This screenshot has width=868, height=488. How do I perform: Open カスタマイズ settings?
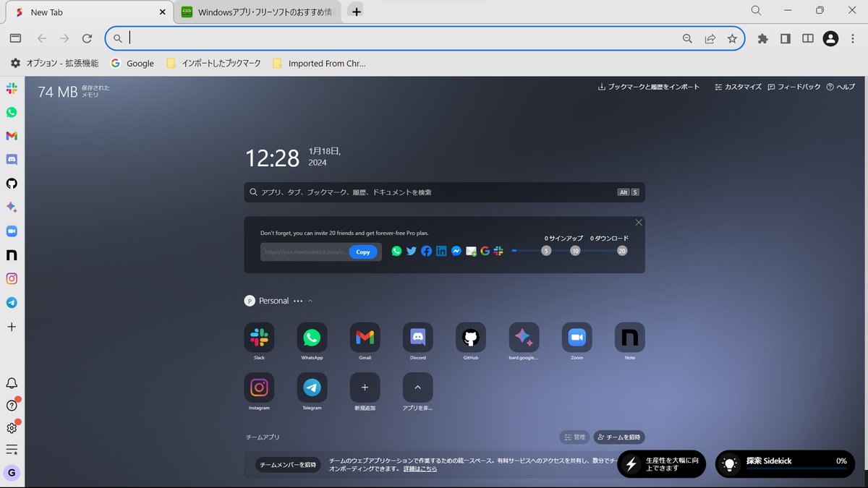(739, 87)
